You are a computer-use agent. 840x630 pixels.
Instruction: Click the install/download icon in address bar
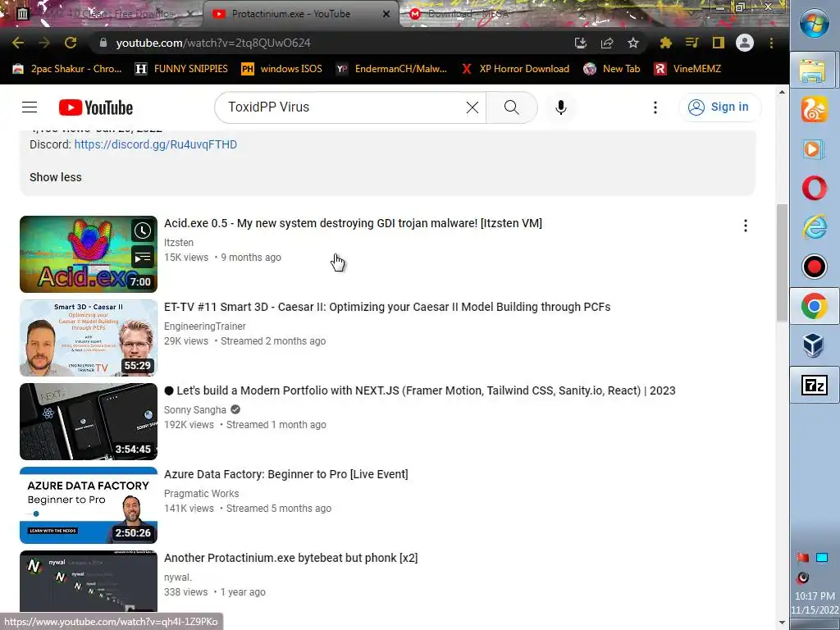581,43
